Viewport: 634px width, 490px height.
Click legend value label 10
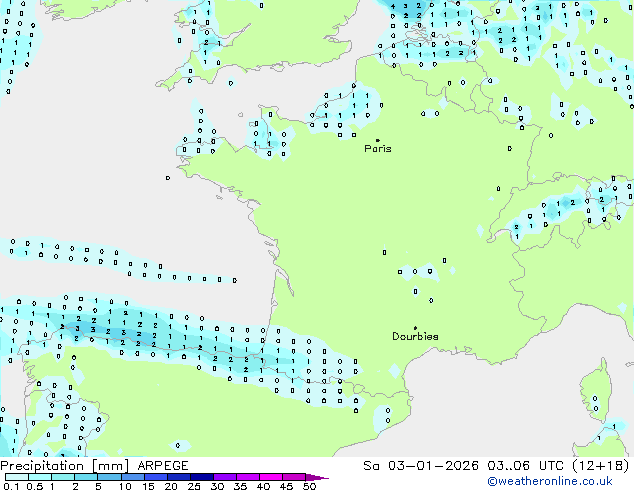pyautogui.click(x=125, y=486)
